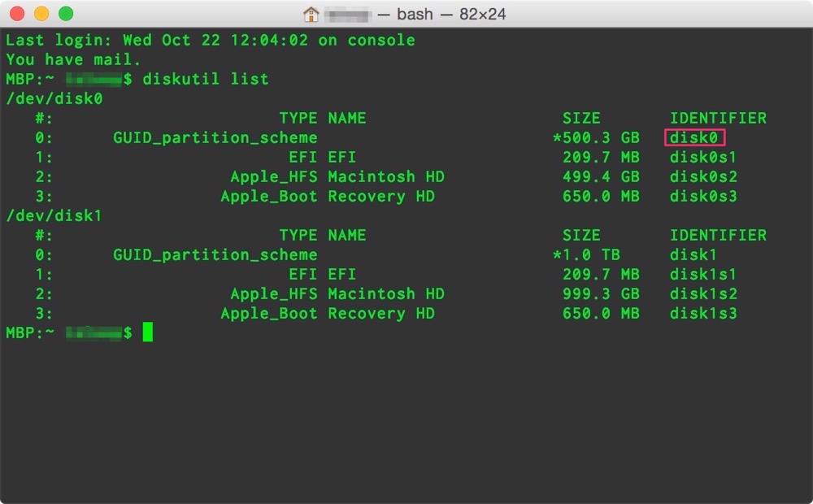Viewport: 813px width, 504px height.
Task: Click the '*500.3 GB' size value
Action: point(596,137)
